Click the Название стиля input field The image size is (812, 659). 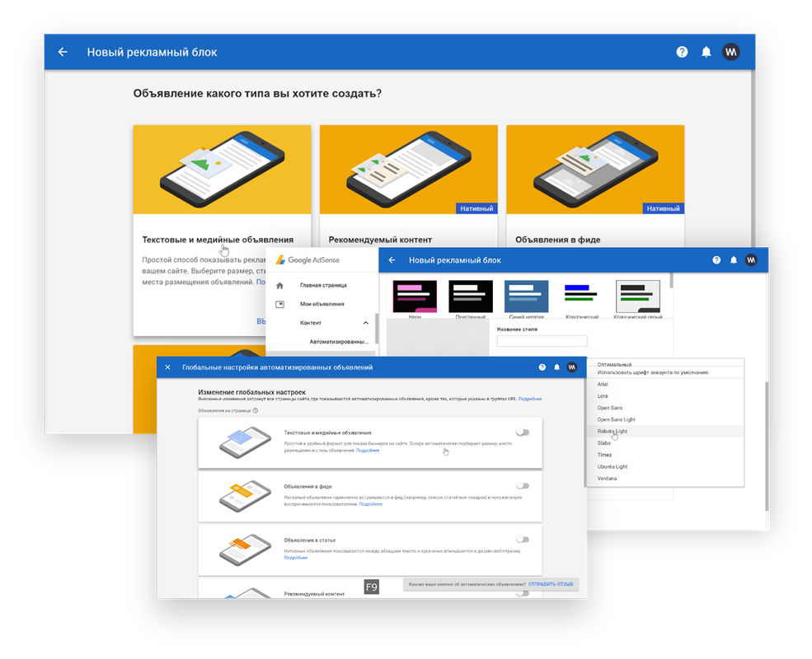click(x=542, y=341)
